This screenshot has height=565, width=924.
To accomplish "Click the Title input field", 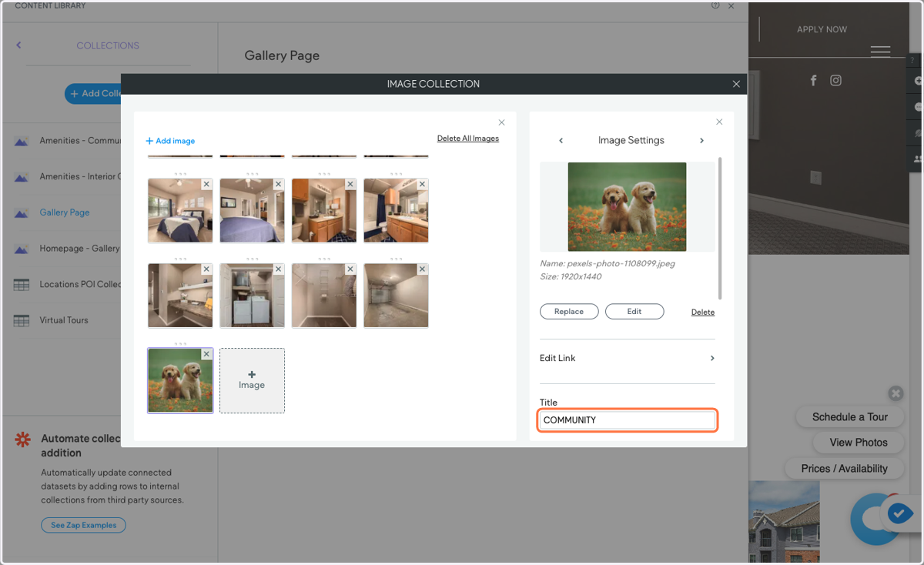I will [628, 420].
